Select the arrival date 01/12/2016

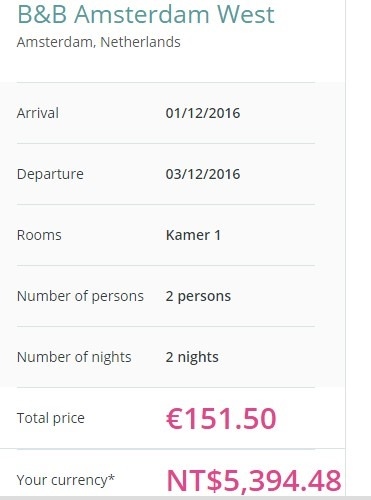tap(203, 113)
